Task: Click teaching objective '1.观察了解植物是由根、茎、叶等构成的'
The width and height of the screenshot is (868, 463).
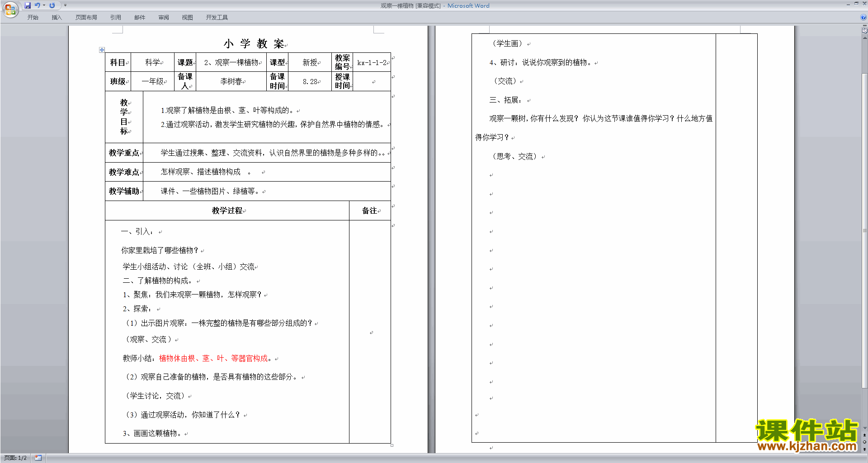Action: pyautogui.click(x=227, y=110)
